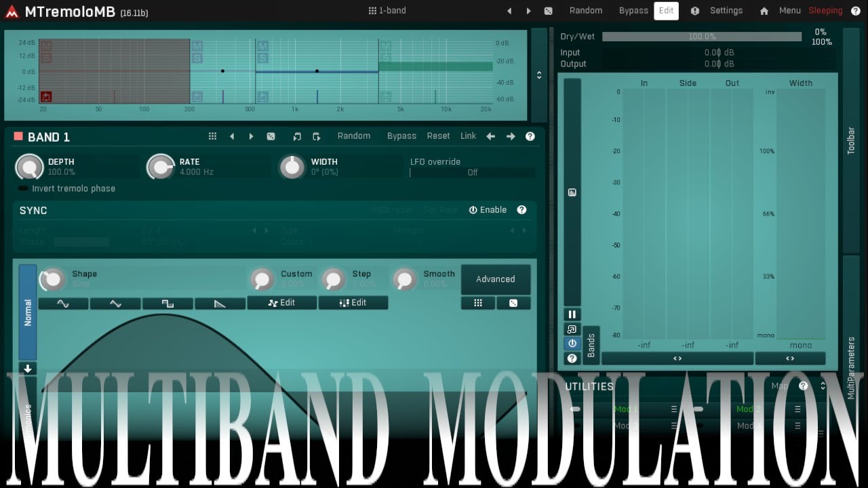Select sine wave shape button

click(x=63, y=303)
